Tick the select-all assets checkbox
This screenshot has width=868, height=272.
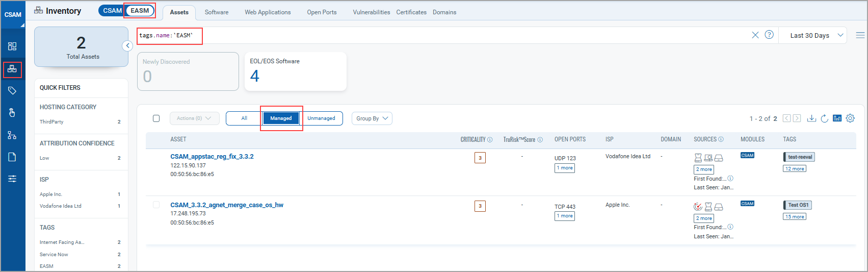[156, 118]
